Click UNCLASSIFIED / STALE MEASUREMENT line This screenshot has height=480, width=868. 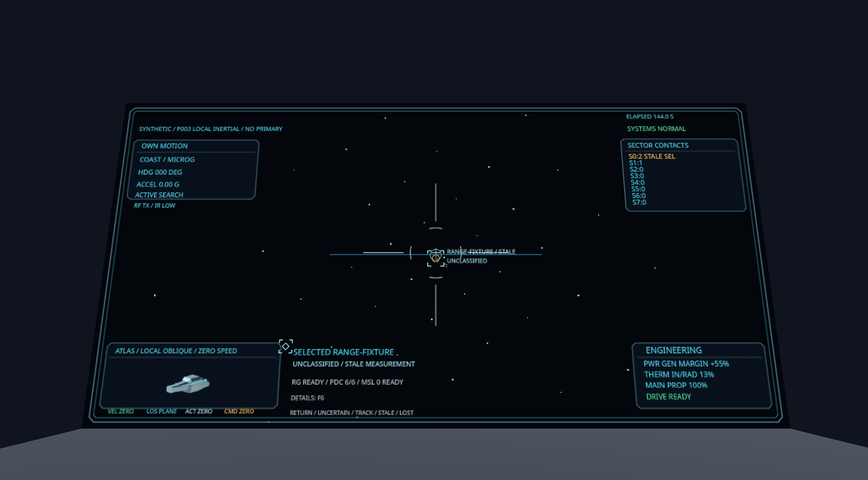click(x=354, y=364)
